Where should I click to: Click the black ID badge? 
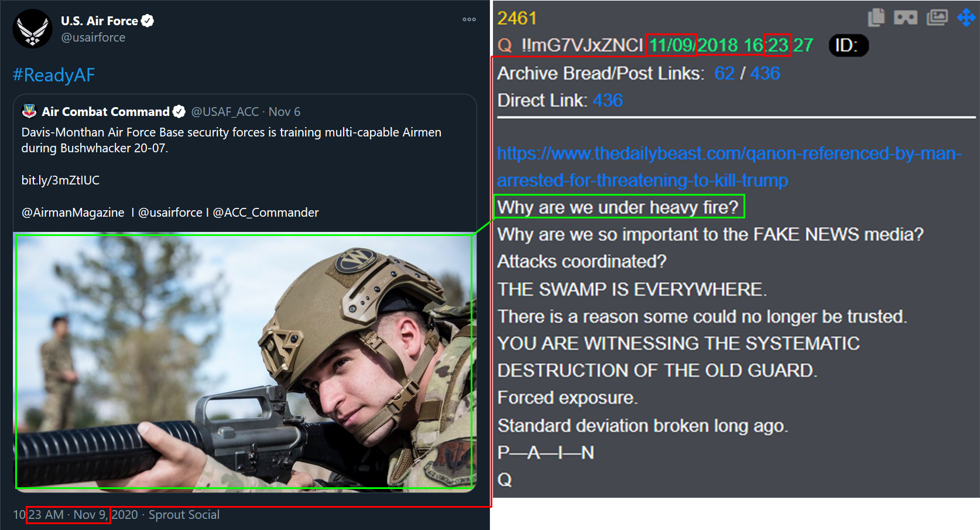point(848,45)
